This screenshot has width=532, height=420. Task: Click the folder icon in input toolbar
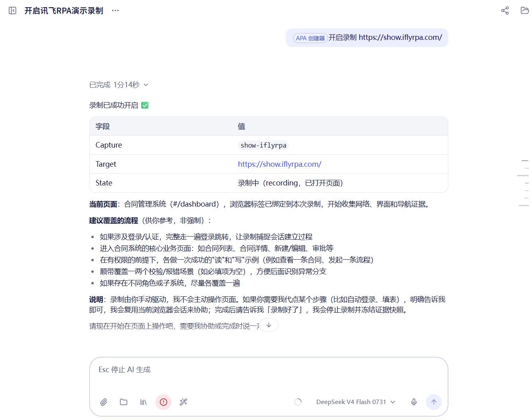coord(124,402)
